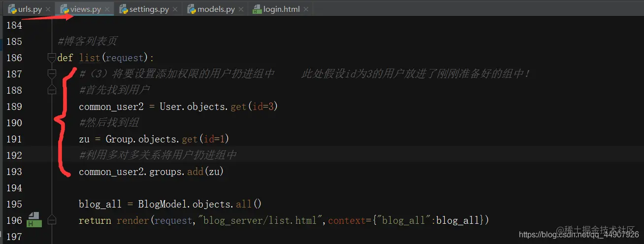This screenshot has width=644, height=244.
Task: Click id=3 argument on line 189
Action: coord(263,106)
